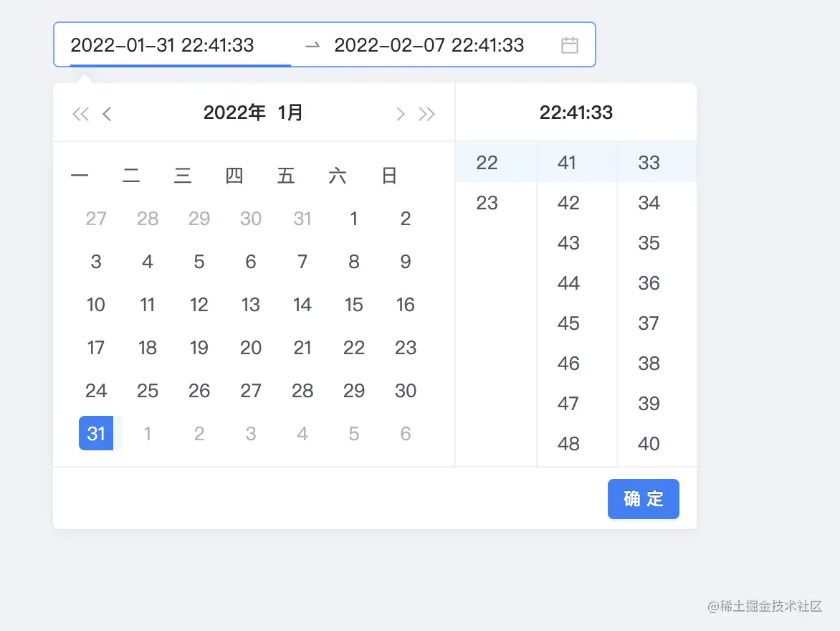
Task: Click the 日 weekday header
Action: (388, 175)
